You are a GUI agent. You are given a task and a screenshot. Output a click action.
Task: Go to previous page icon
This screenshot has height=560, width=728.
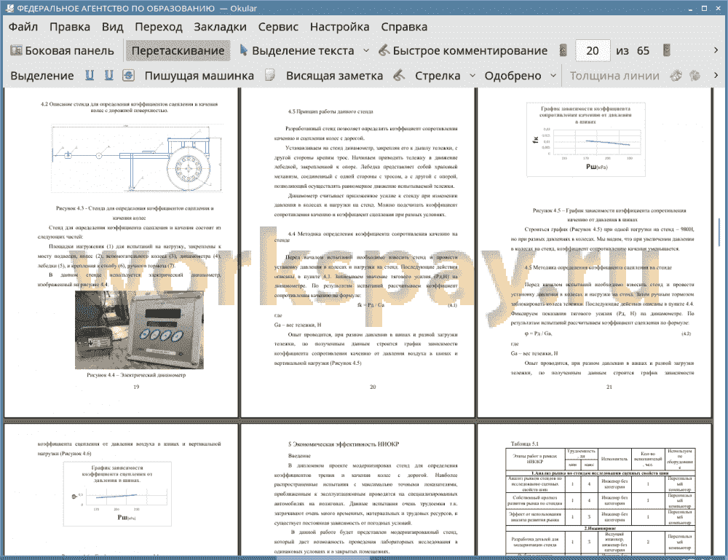click(x=563, y=51)
